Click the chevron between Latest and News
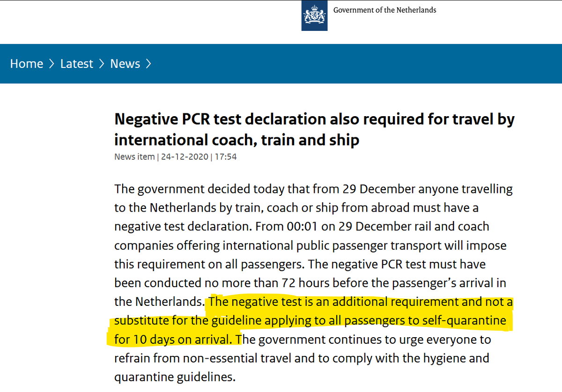This screenshot has width=562, height=392. click(x=102, y=64)
